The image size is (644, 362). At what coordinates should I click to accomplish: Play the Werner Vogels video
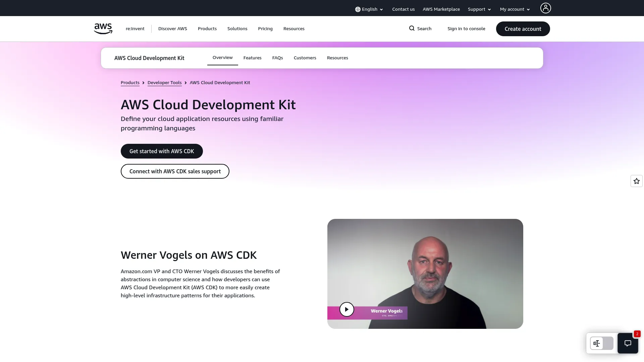346,309
